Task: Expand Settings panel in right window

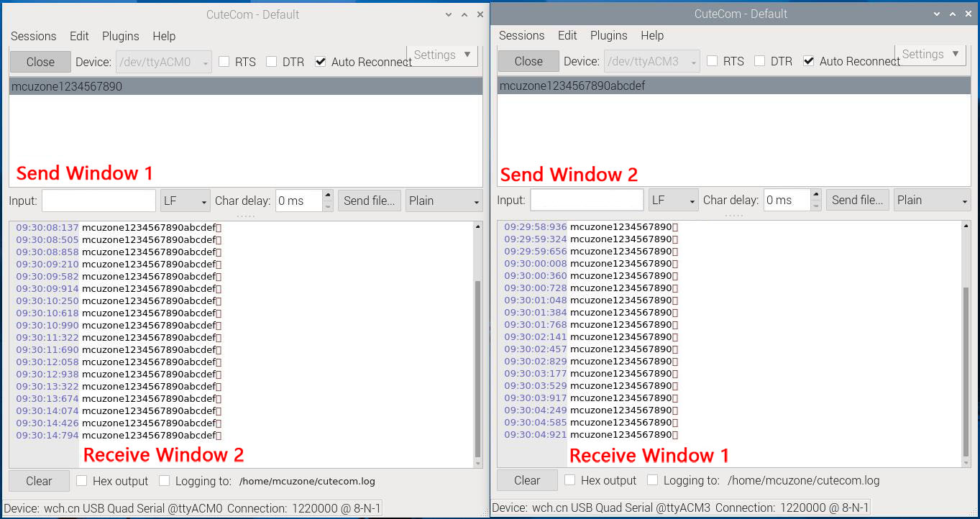Action: [x=930, y=55]
